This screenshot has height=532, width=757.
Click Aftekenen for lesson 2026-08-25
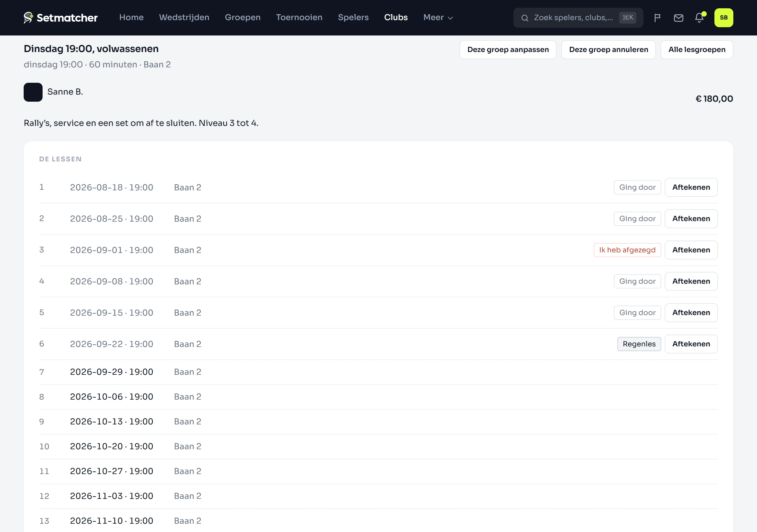pos(691,218)
